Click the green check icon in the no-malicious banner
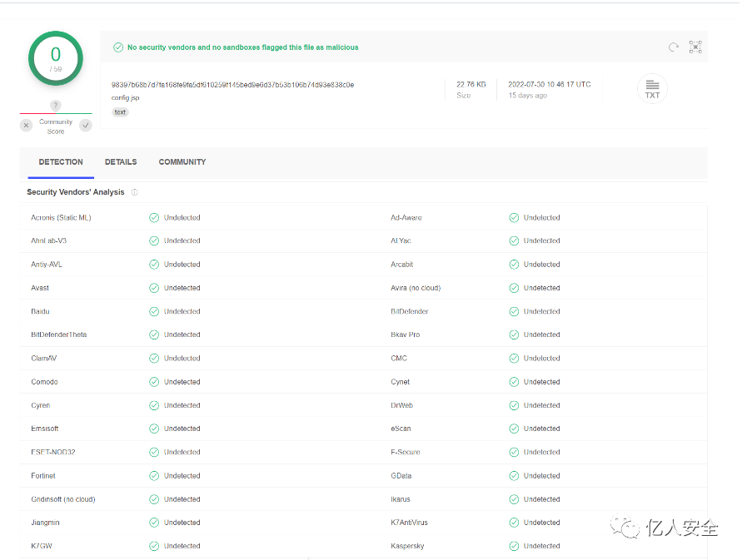 pos(118,47)
